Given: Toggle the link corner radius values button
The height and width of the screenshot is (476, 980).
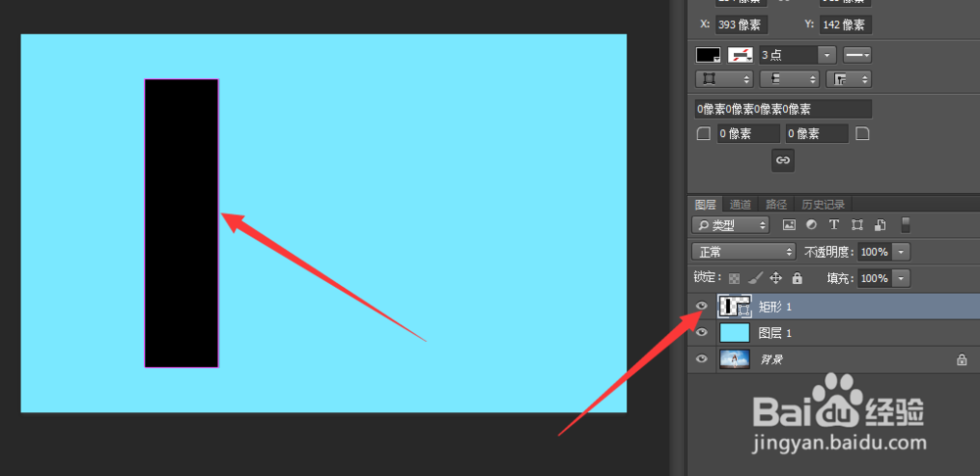Looking at the screenshot, I should pyautogui.click(x=783, y=160).
